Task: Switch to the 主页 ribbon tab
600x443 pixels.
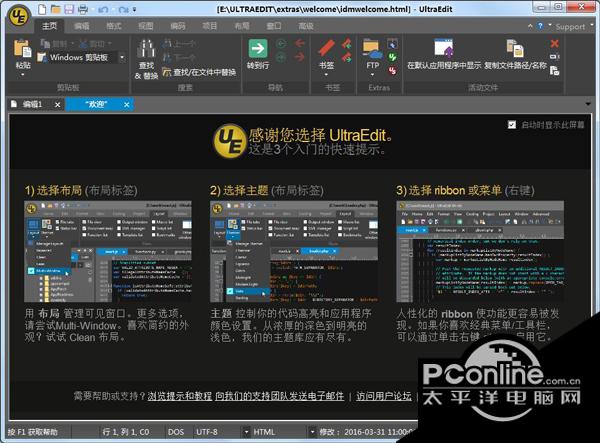Action: [x=49, y=26]
